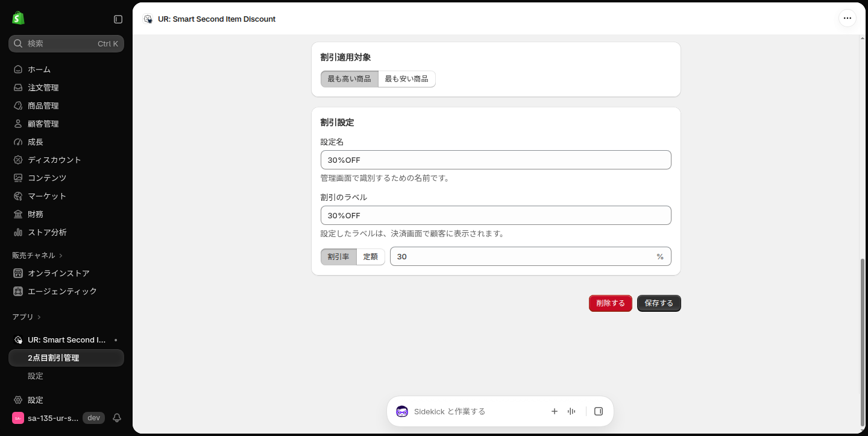Image resolution: width=868 pixels, height=436 pixels.
Task: Click the voice waveform icon in Sidekick
Action: [571, 411]
